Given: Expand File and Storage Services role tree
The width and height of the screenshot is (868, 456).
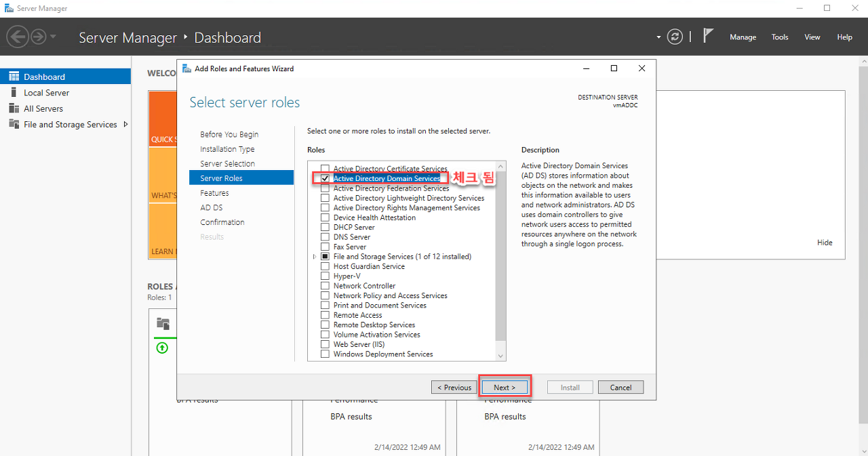Looking at the screenshot, I should [314, 257].
